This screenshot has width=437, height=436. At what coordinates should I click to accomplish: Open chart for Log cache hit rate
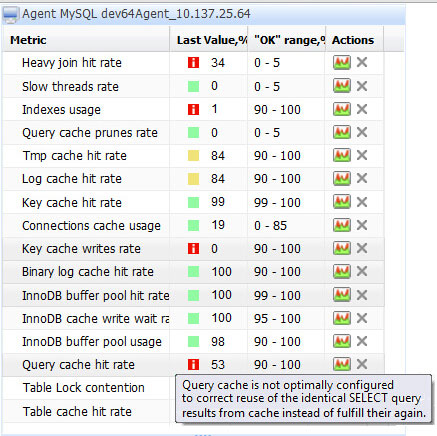(x=342, y=178)
